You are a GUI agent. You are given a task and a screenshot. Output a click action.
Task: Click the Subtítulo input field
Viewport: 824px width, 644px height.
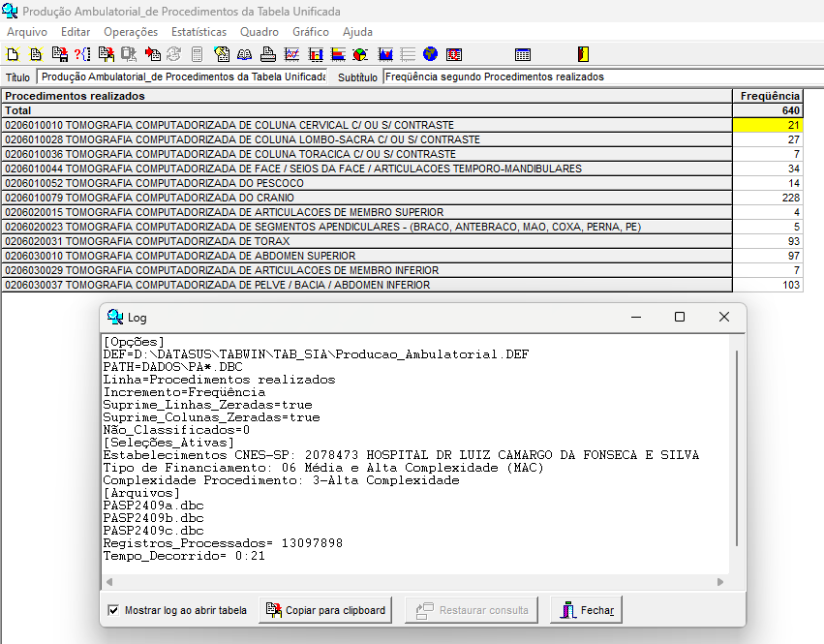click(603, 77)
